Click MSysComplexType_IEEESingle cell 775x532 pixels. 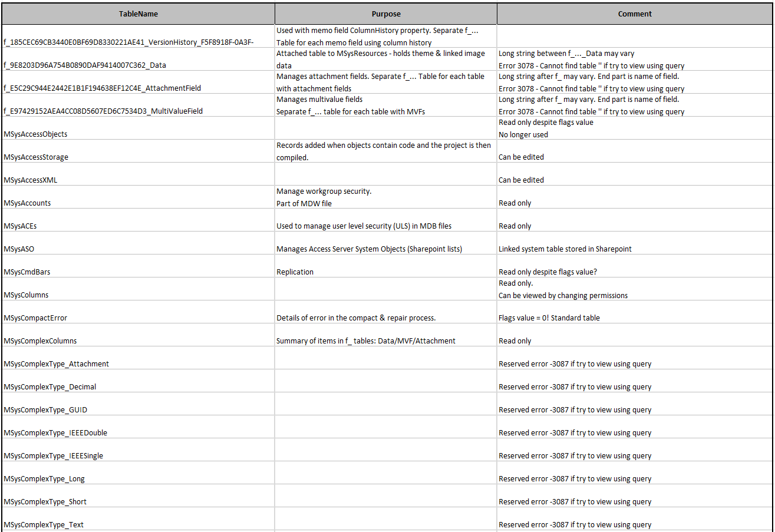138,450
